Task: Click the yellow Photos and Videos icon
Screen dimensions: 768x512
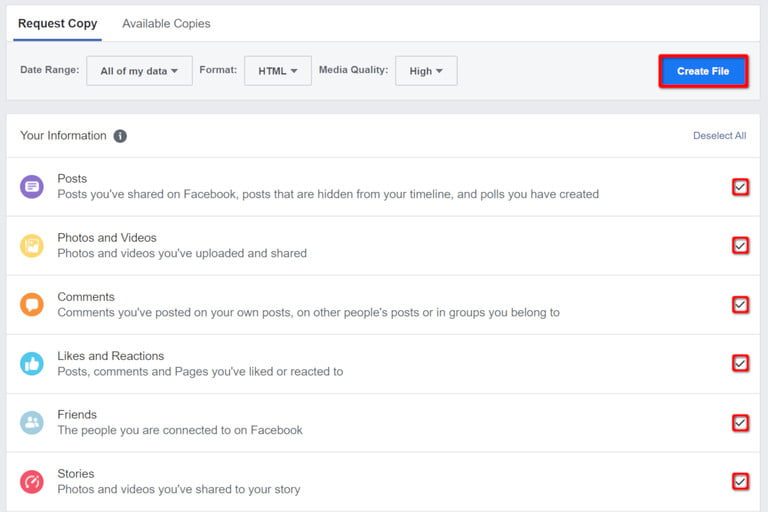Action: 32,245
